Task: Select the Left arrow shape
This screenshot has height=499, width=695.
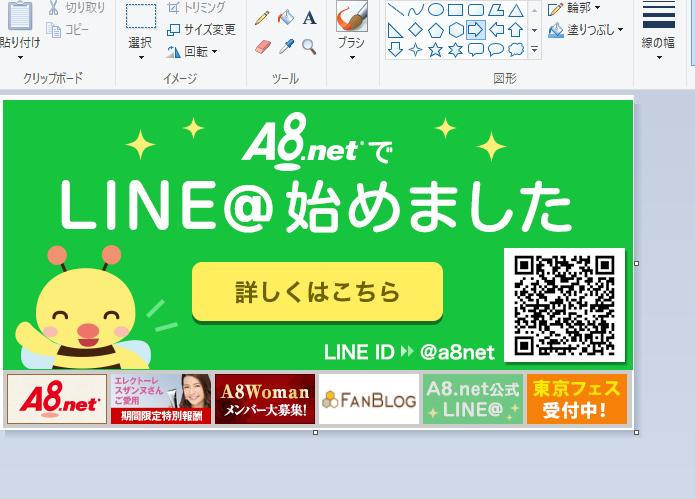Action: tap(496, 30)
